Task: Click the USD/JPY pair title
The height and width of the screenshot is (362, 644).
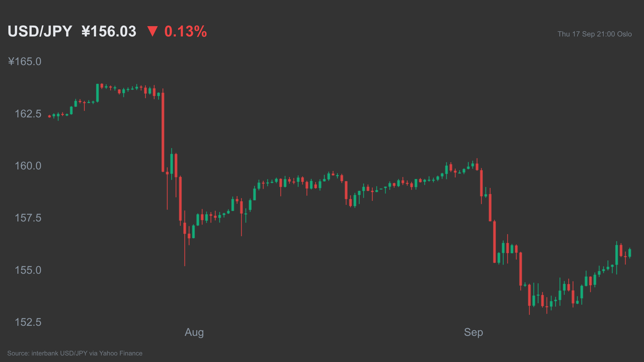Action: [x=40, y=31]
